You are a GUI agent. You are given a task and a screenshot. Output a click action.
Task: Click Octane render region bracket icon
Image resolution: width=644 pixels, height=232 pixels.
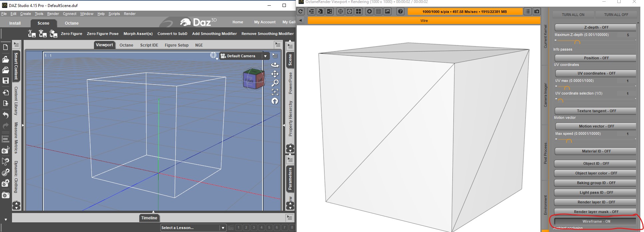coord(349,11)
